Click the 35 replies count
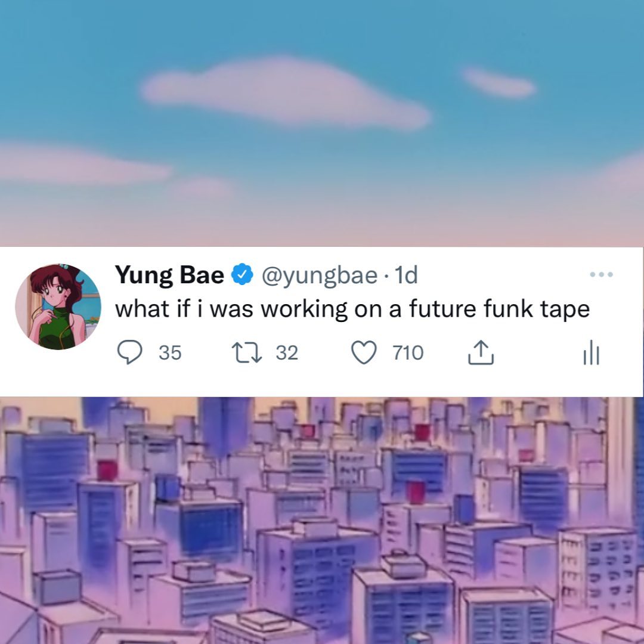This screenshot has height=644, width=644. point(170,353)
